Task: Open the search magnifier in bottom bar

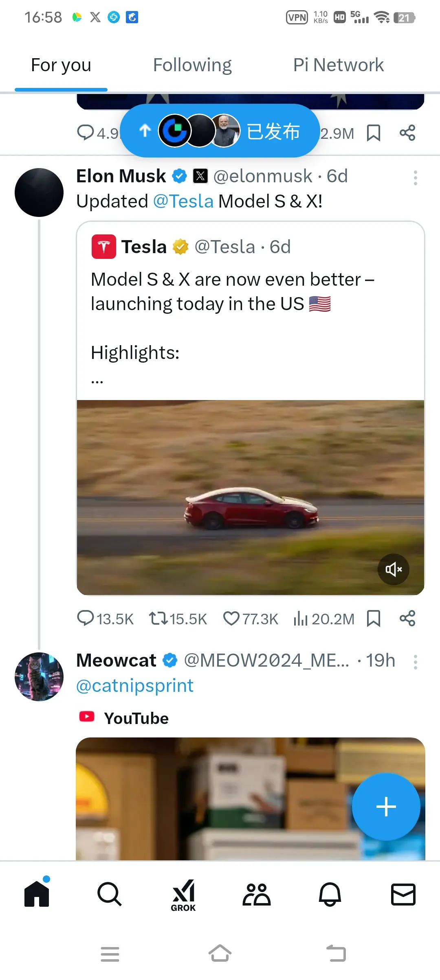Action: click(110, 894)
